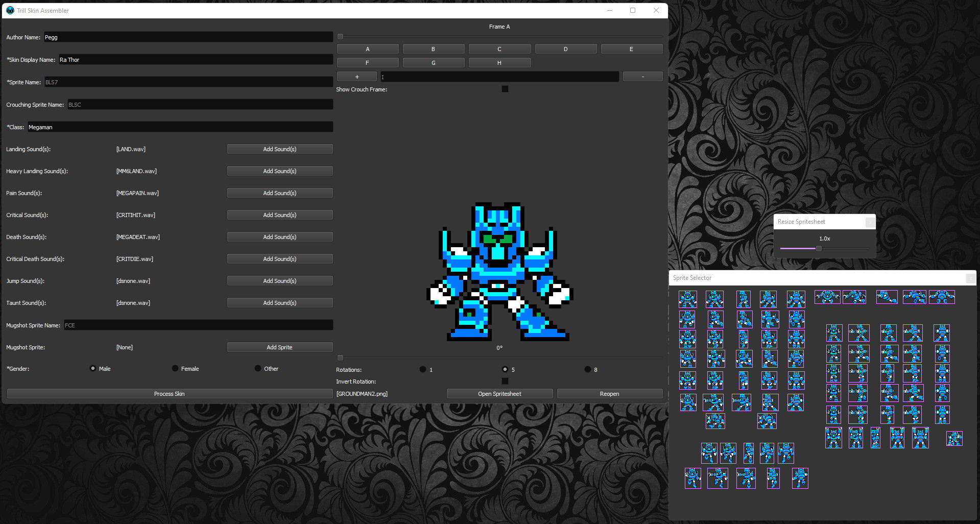Image resolution: width=980 pixels, height=524 pixels.
Task: Select the wide crouching sprite in the top-right row
Action: coord(827,297)
